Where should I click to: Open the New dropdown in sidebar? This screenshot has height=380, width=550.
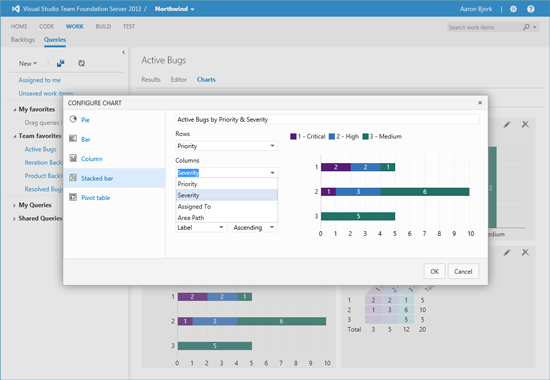coord(28,64)
